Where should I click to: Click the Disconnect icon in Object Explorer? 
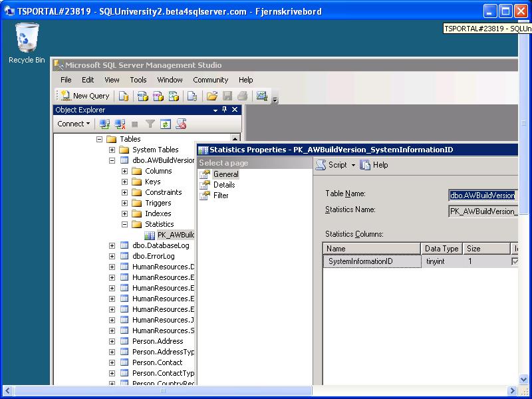point(119,123)
